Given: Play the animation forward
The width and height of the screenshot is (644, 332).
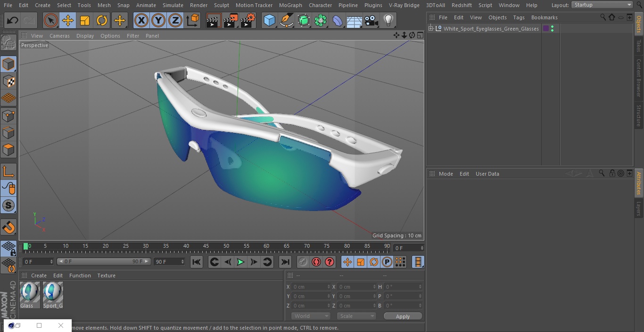Looking at the screenshot, I should tap(240, 262).
